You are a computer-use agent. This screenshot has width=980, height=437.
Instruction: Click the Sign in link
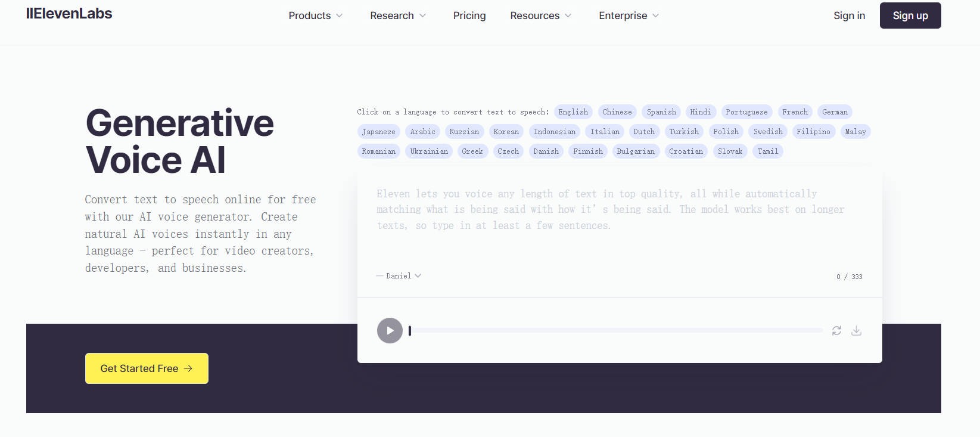tap(849, 16)
